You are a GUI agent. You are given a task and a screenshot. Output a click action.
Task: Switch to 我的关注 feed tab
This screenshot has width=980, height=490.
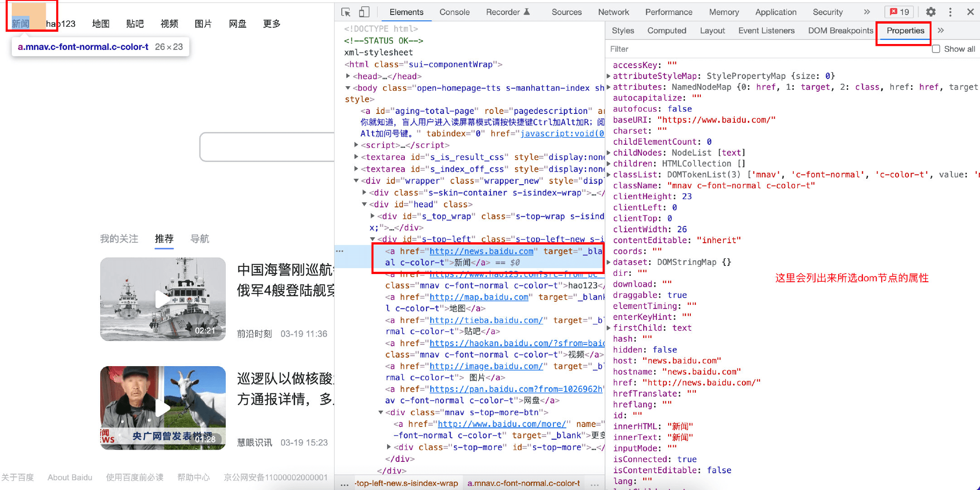tap(119, 239)
